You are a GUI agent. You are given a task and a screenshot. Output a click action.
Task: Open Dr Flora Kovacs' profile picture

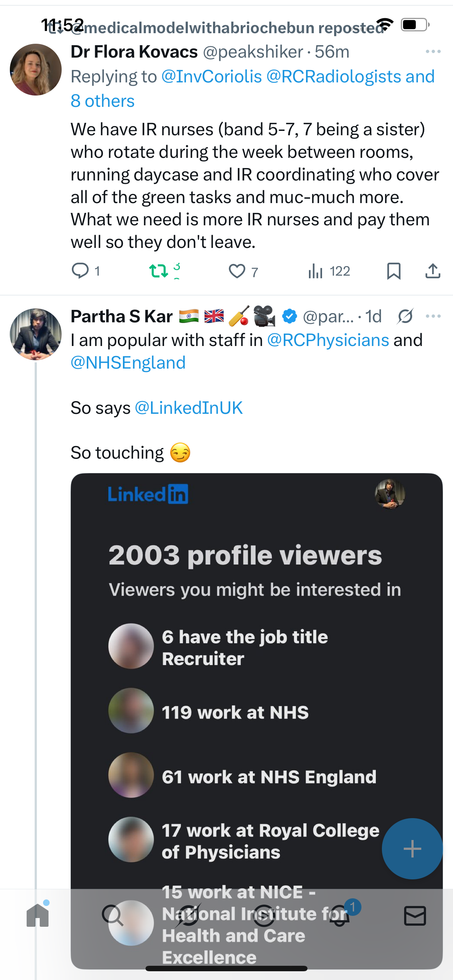coord(36,70)
